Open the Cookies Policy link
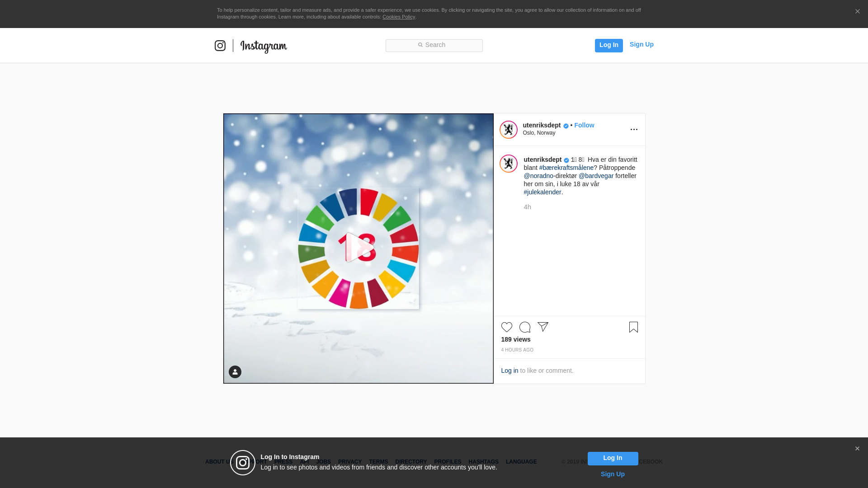Screen dimensions: 868x488 click(398, 17)
